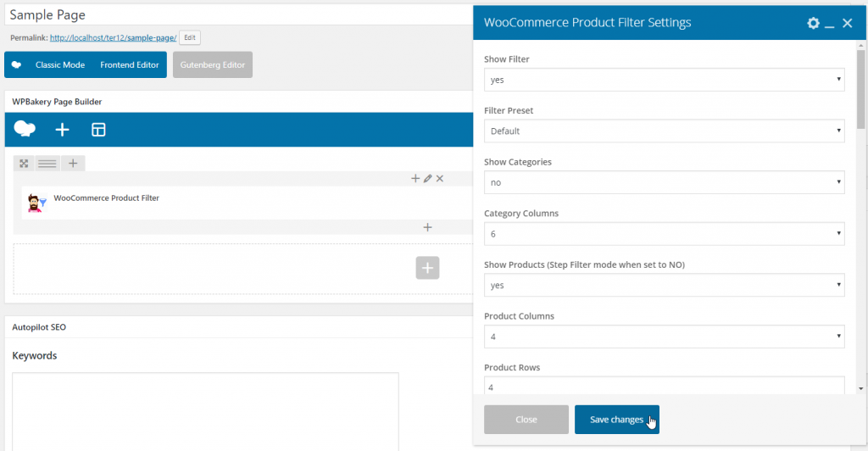Click the WPBakery cloud logo in blue toolbar
This screenshot has height=451, width=868.
(25, 129)
